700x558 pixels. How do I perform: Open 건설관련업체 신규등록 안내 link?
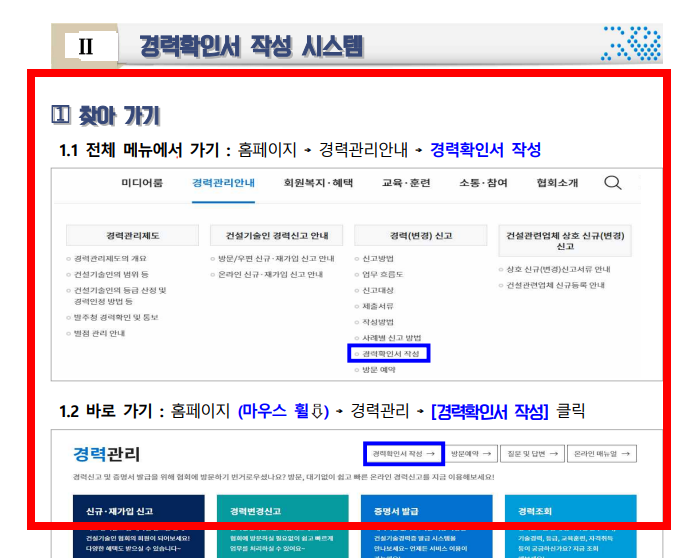point(555,285)
